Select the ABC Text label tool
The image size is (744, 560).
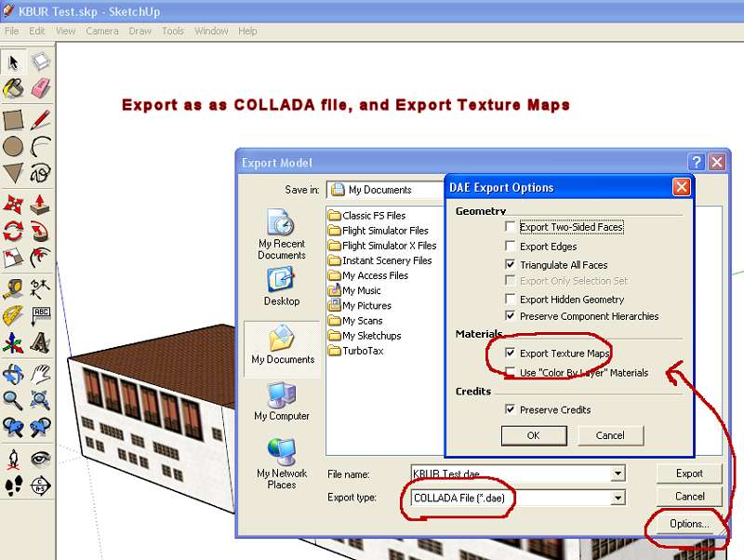[x=40, y=315]
